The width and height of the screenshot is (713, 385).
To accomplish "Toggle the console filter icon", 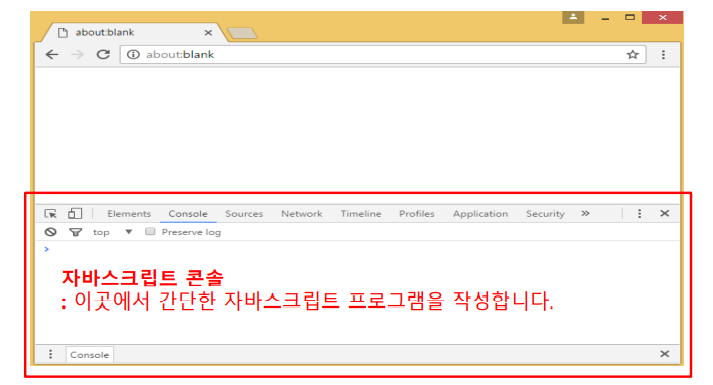I will coord(75,232).
